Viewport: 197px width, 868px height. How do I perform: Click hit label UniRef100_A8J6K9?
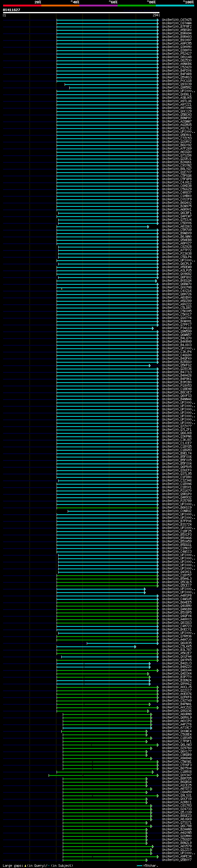click(x=177, y=819)
